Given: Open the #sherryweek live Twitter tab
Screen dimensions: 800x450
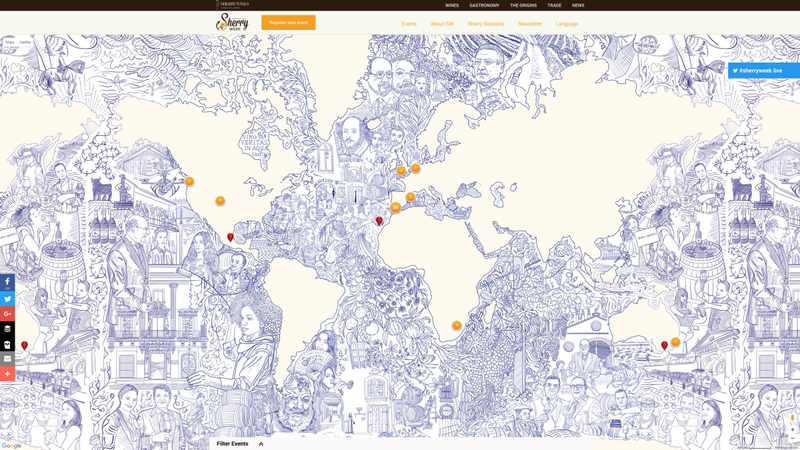Looking at the screenshot, I should pyautogui.click(x=764, y=70).
